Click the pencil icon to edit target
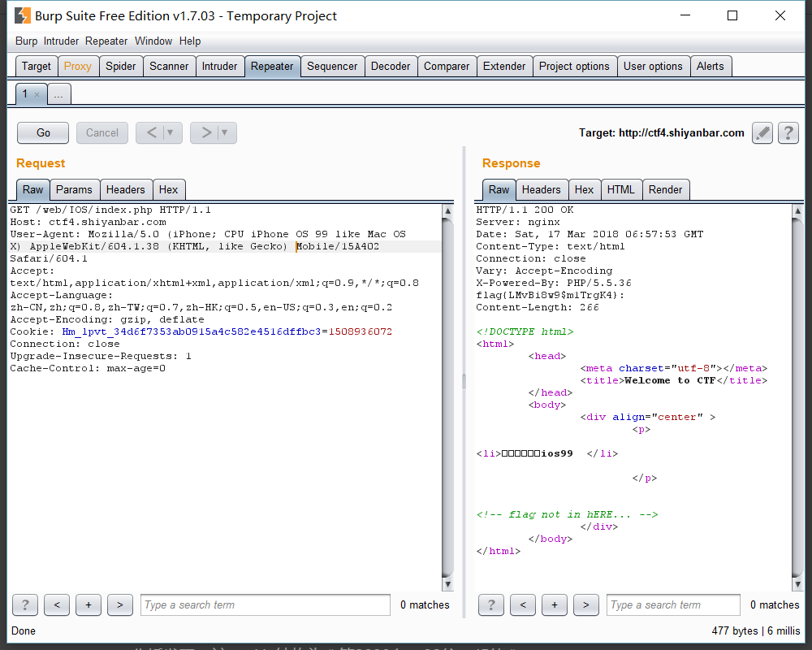 (762, 133)
